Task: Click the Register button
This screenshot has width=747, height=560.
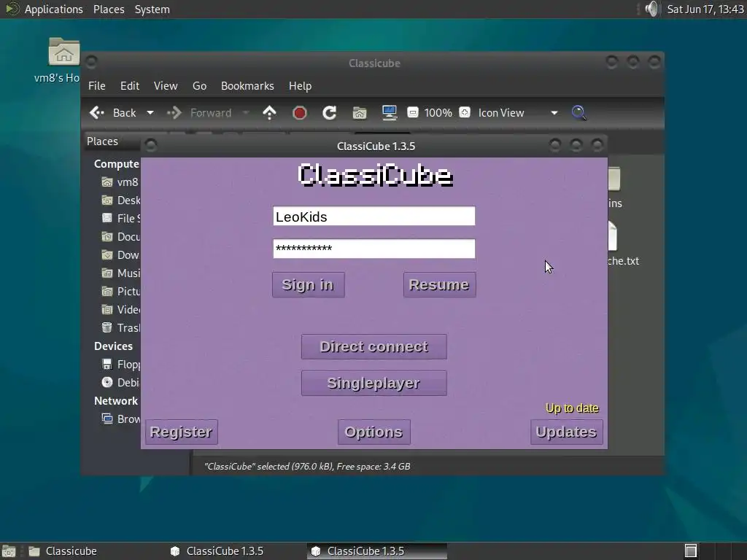Action: [182, 432]
